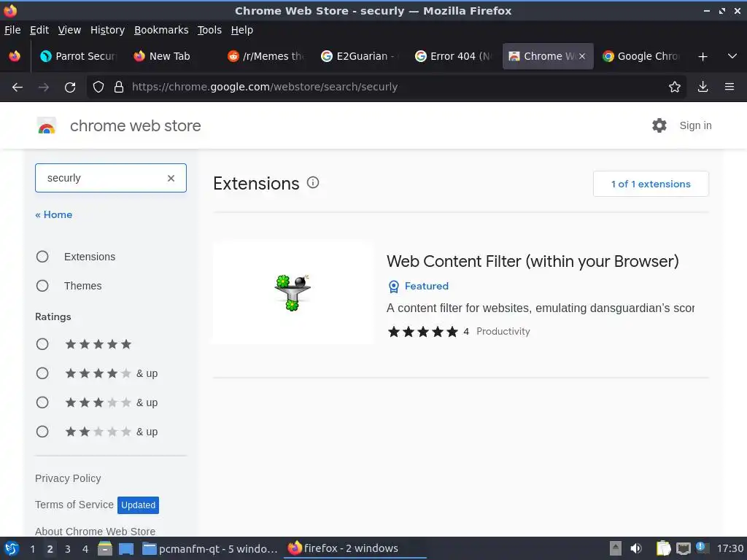Go to the « Home link
This screenshot has height=560, width=747.
[x=54, y=215]
